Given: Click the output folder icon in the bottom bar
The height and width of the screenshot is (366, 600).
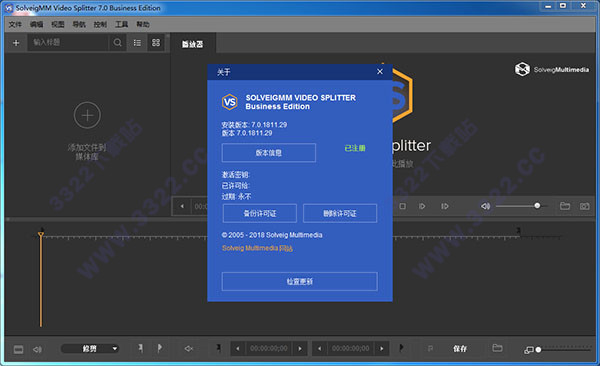Looking at the screenshot, I should coord(497,348).
